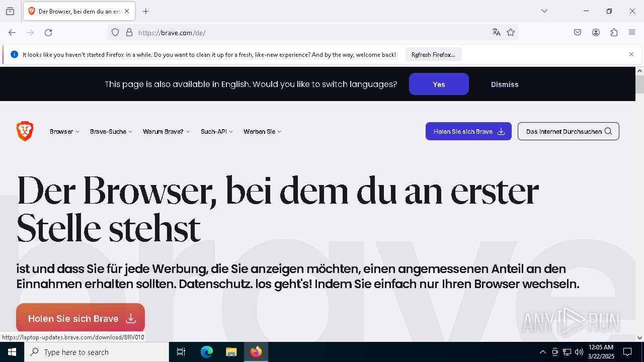Open the Firefox account icon
The height and width of the screenshot is (362, 644).
(596, 33)
